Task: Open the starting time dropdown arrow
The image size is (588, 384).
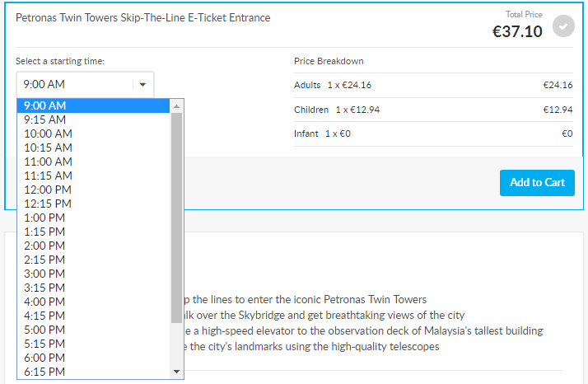Action: 142,84
